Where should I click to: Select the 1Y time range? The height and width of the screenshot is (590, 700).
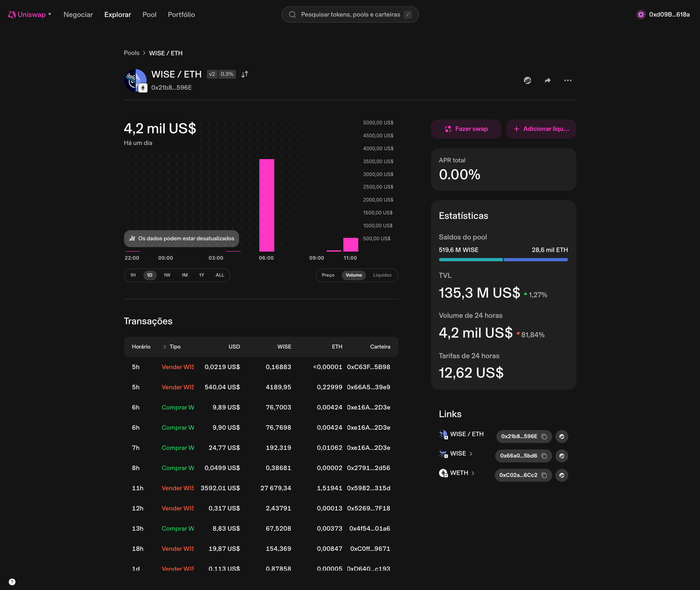202,275
